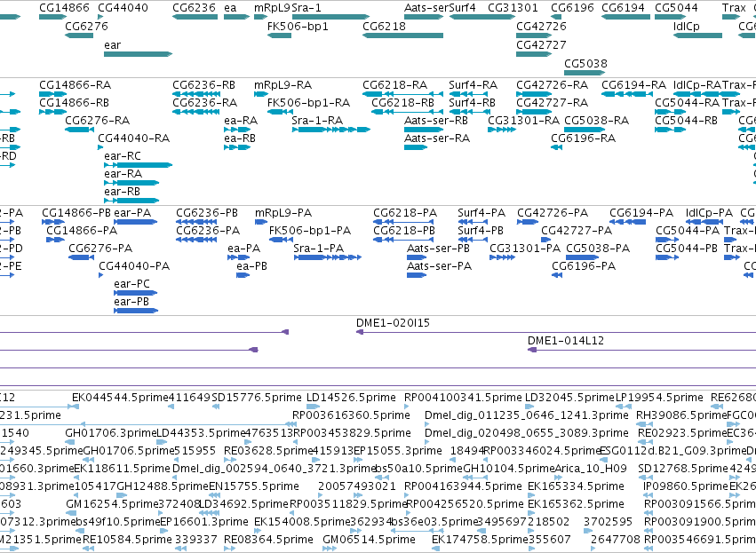756x553 pixels.
Task: Click the DME1-020I15 BAC label
Action: [393, 323]
